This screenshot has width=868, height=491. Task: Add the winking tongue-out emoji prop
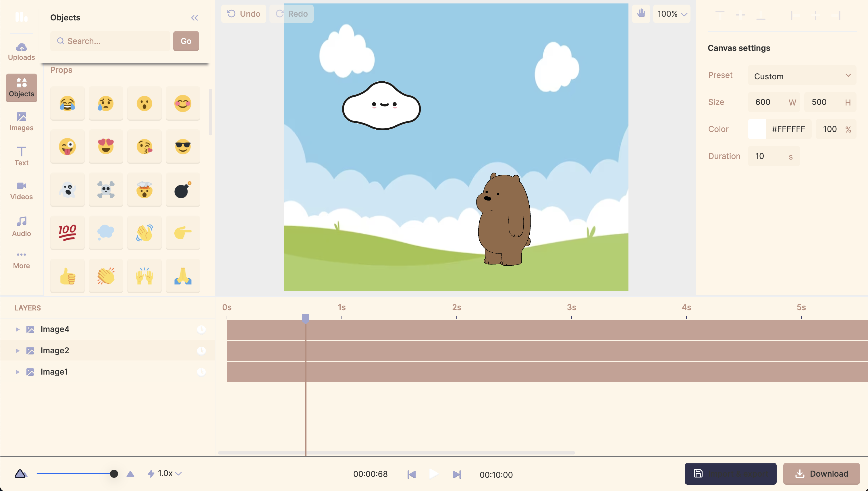[x=67, y=146]
